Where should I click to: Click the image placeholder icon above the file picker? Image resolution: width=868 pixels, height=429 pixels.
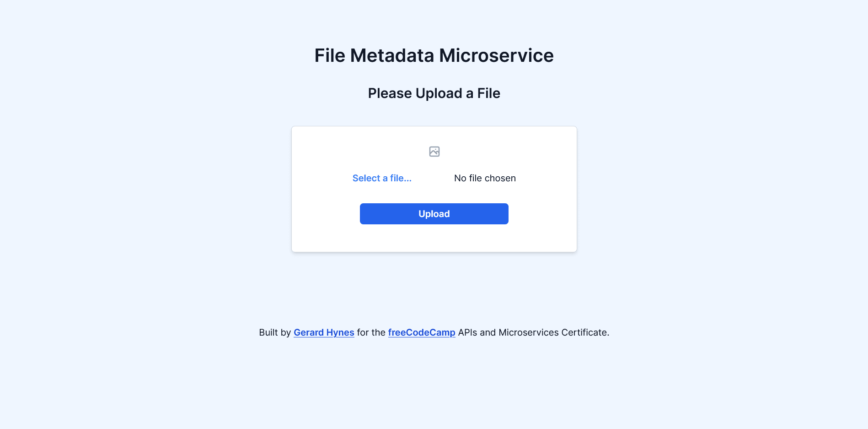(x=434, y=152)
